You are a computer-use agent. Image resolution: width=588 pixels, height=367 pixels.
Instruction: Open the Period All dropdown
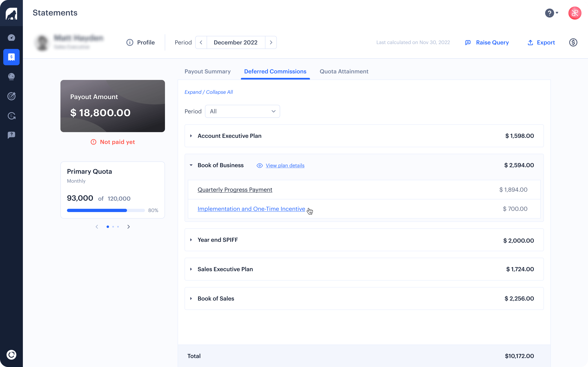pos(242,111)
